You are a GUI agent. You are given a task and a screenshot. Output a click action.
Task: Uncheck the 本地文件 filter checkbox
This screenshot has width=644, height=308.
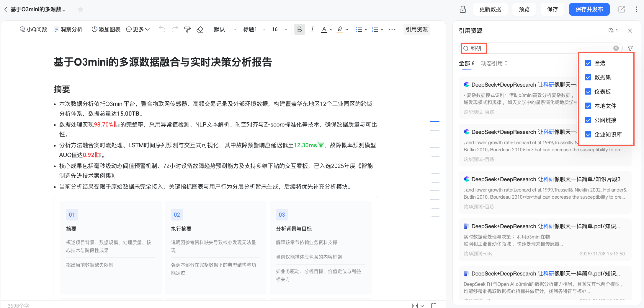(x=588, y=106)
